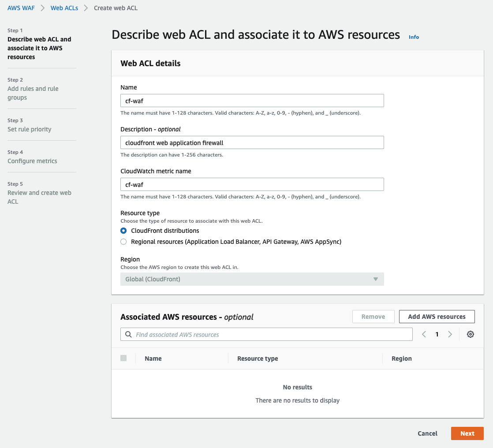Focus the Name field containing cf-waf

[x=252, y=101]
